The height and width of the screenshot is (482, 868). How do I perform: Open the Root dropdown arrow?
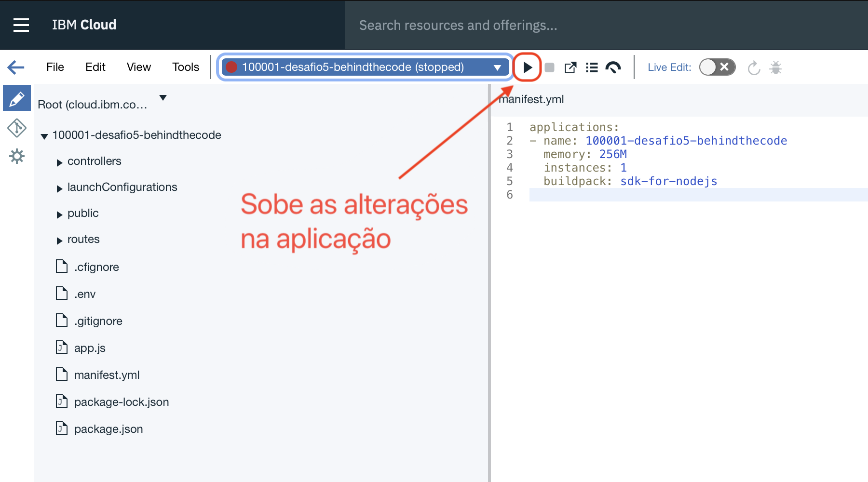[x=163, y=98]
